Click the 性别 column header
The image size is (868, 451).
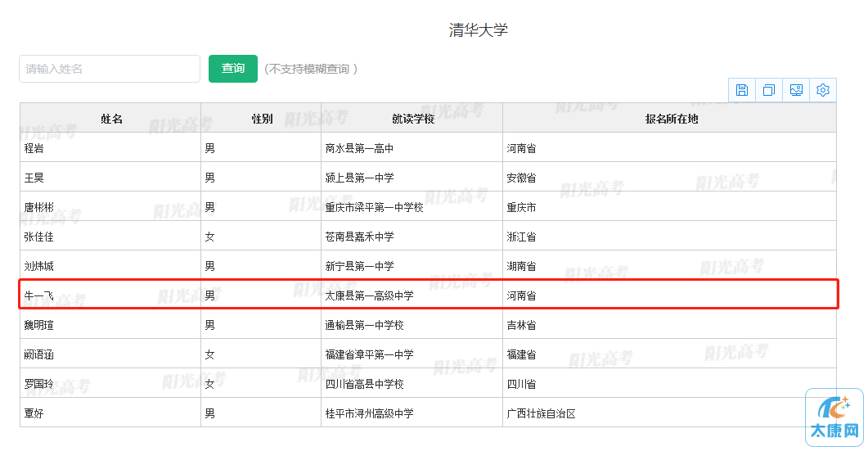tap(261, 118)
